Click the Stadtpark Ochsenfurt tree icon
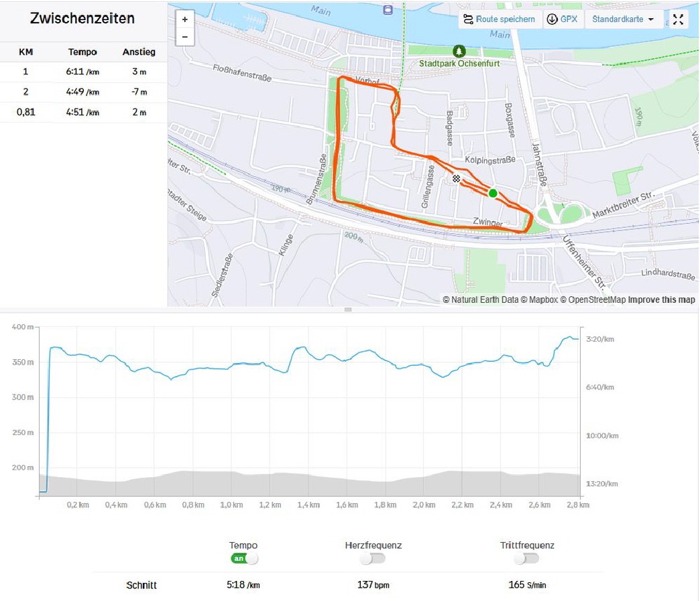This screenshot has height=601, width=700. (x=459, y=51)
